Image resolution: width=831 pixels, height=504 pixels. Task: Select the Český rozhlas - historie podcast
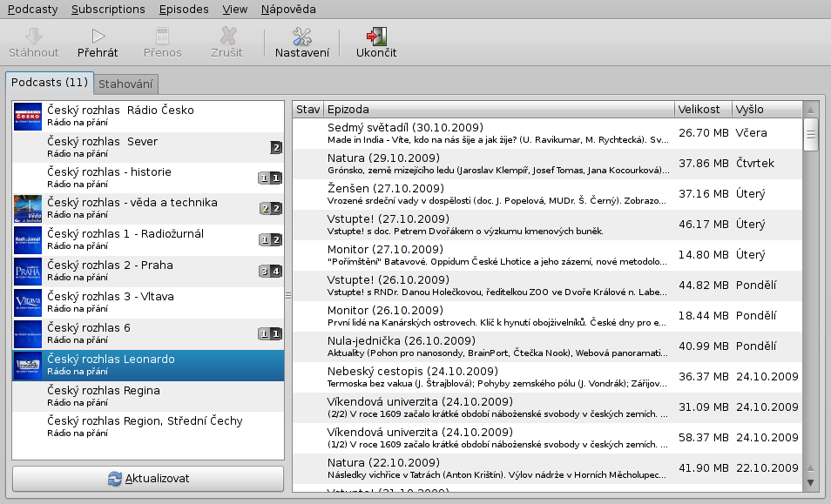tap(148, 178)
